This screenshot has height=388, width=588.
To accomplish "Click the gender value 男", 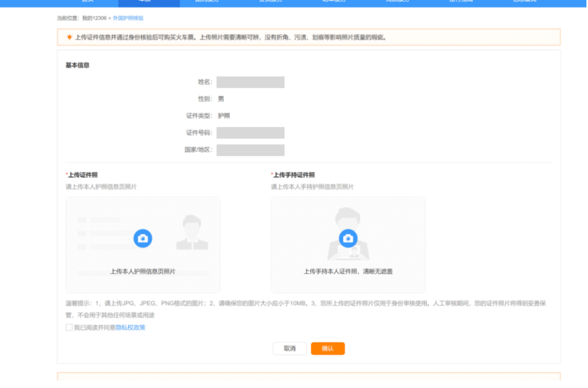I will tap(221, 99).
